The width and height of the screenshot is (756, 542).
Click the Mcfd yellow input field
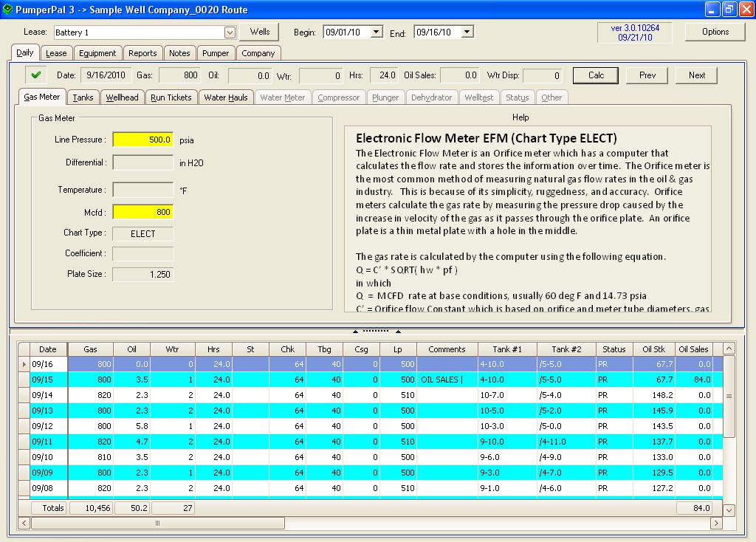click(143, 212)
